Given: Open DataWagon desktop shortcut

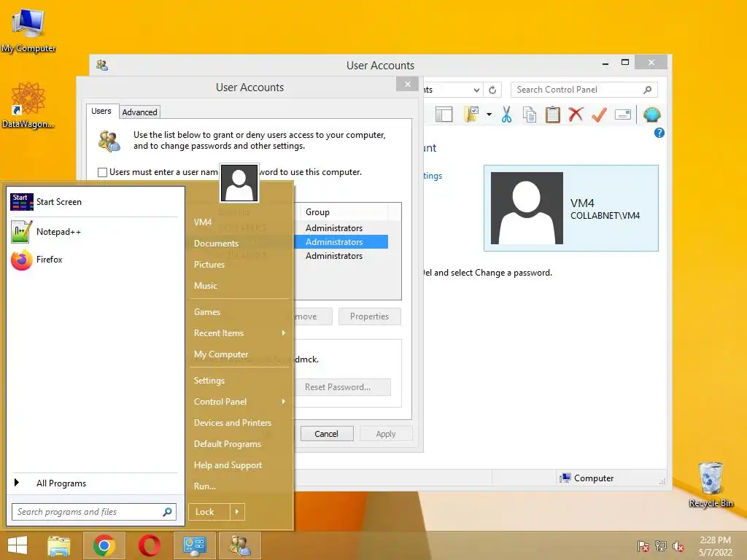Looking at the screenshot, I should [x=28, y=105].
